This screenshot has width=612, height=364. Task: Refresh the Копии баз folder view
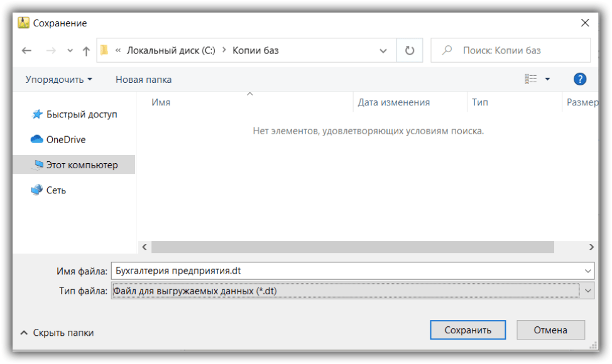click(x=410, y=51)
